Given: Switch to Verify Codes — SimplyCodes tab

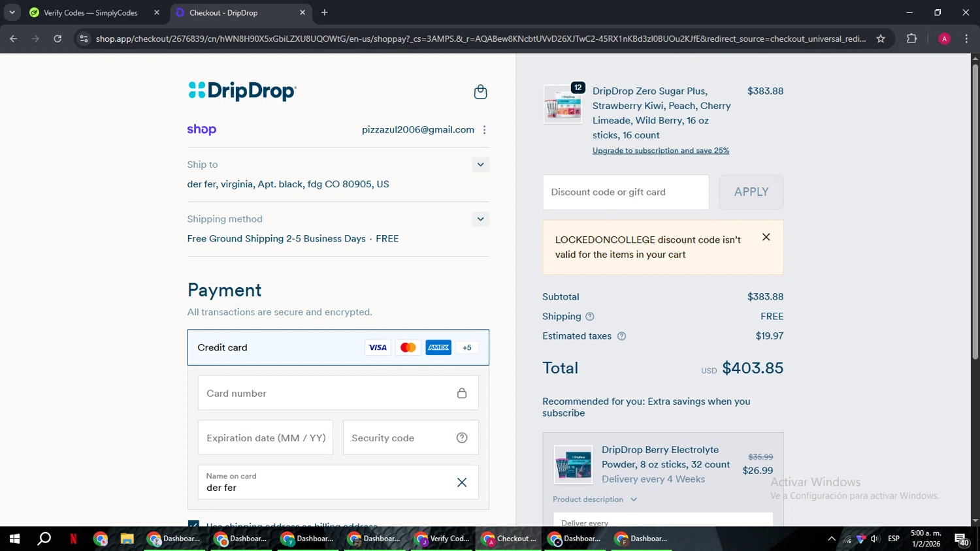Looking at the screenshot, I should pyautogui.click(x=91, y=12).
